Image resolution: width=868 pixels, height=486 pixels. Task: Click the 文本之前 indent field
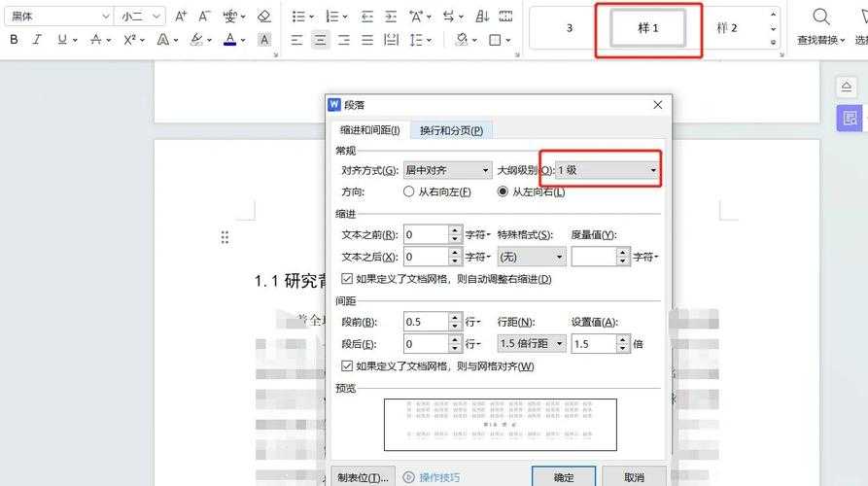click(x=426, y=234)
